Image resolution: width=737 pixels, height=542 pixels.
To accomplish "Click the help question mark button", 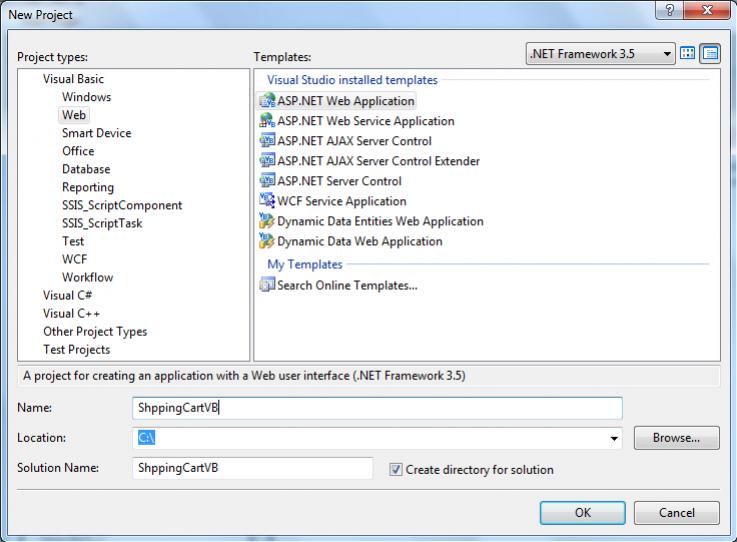I will coord(670,9).
